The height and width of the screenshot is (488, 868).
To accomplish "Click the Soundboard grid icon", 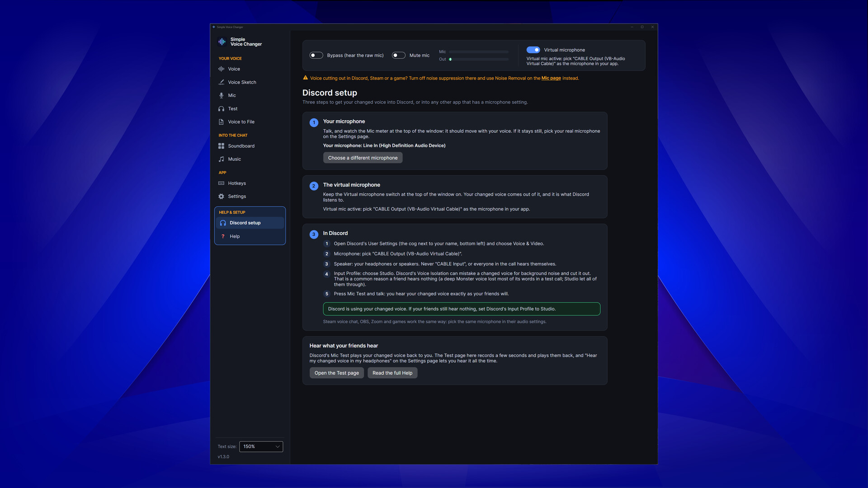I will 221,146.
